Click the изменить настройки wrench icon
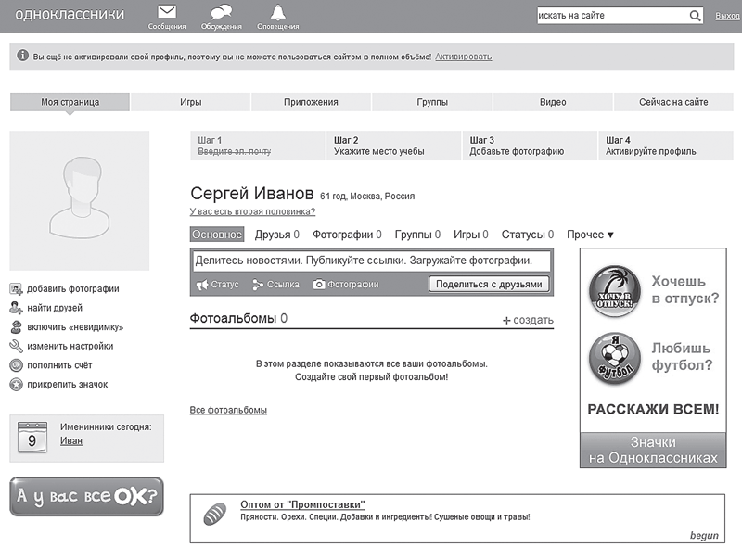Screen dimensions: 742x560 pos(16,346)
